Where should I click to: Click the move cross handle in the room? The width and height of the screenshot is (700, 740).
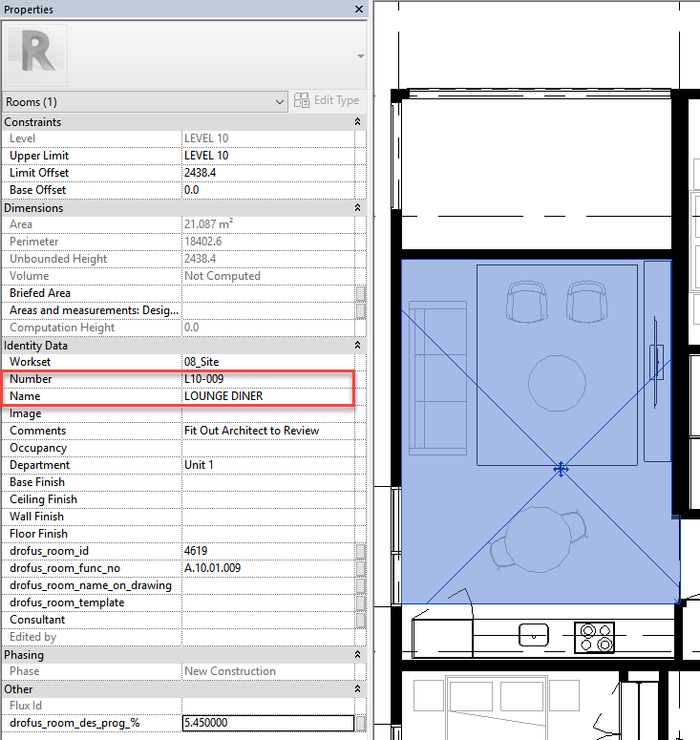(561, 469)
